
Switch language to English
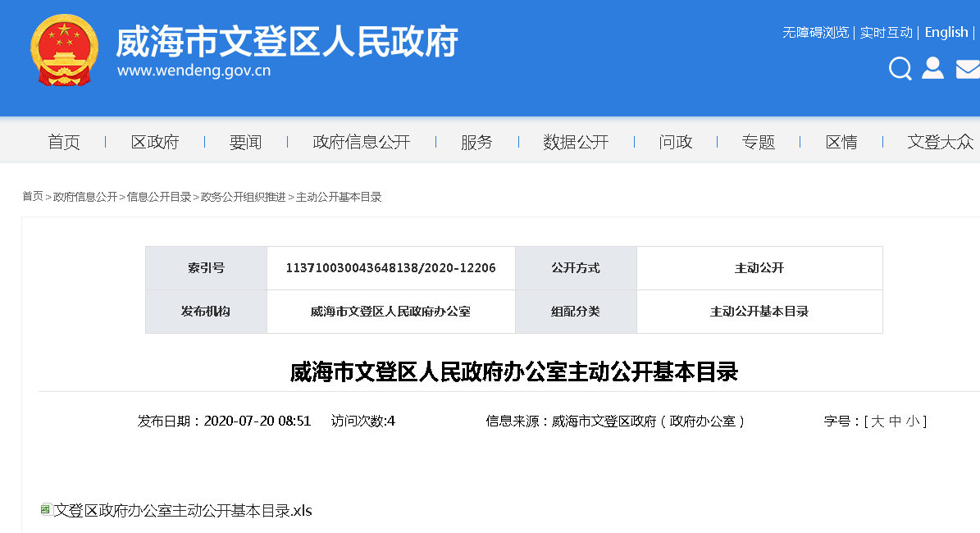point(946,32)
